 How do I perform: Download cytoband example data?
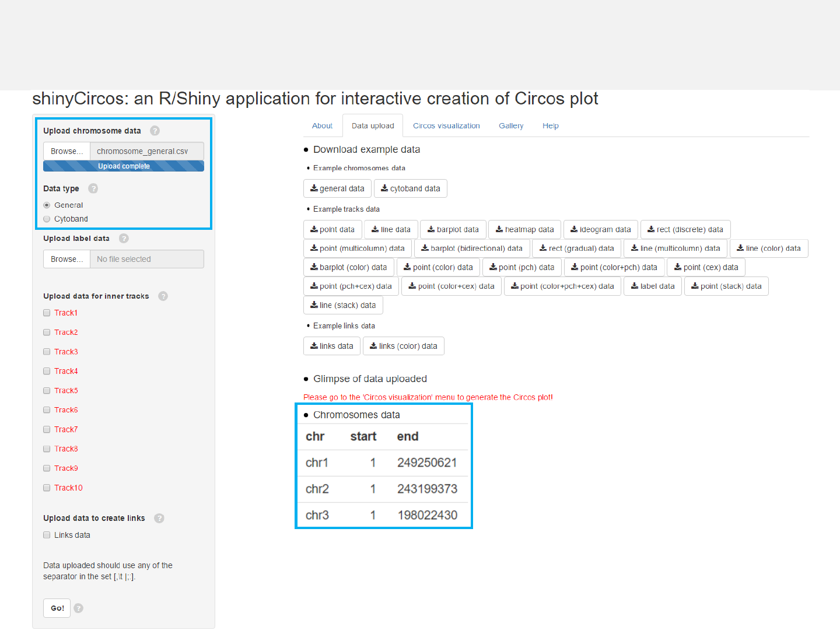click(x=411, y=188)
